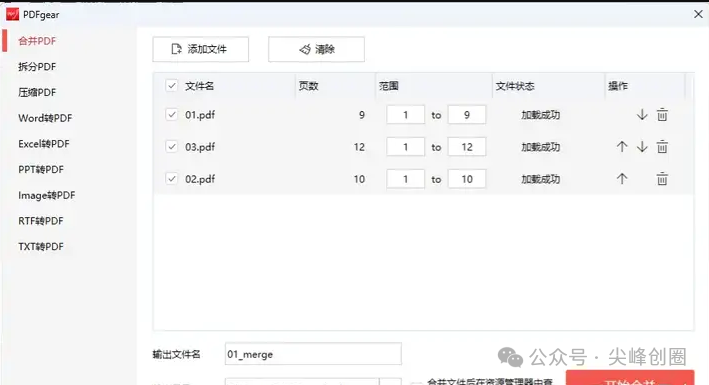The width and height of the screenshot is (709, 385).
Task: Open the 合并PDF section
Action: tap(37, 41)
